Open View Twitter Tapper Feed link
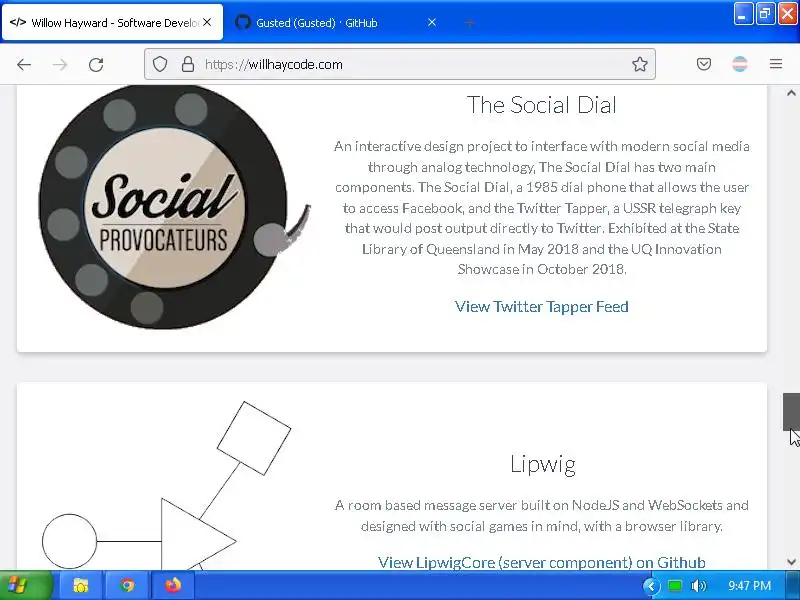Image resolution: width=800 pixels, height=600 pixels. click(x=541, y=307)
